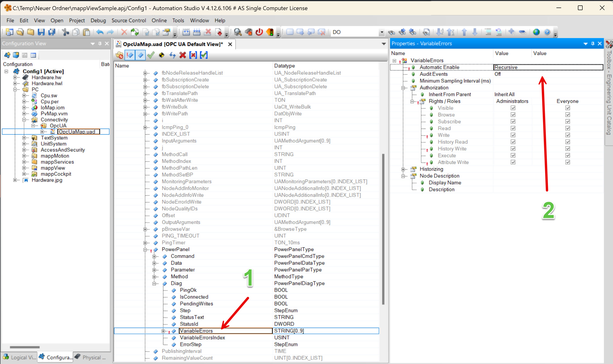Open the DO combo box dropdown
The image size is (613, 364).
[x=382, y=32]
